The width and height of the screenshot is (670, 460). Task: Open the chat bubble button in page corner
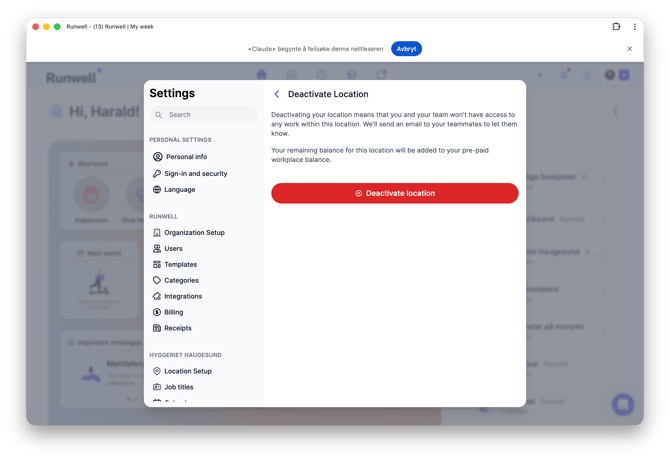pos(623,404)
